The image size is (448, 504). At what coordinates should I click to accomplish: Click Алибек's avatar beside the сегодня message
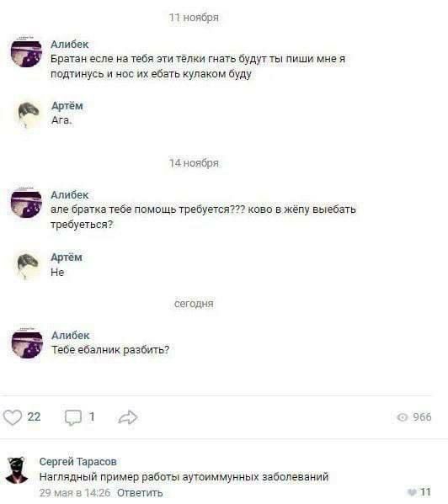tap(27, 344)
